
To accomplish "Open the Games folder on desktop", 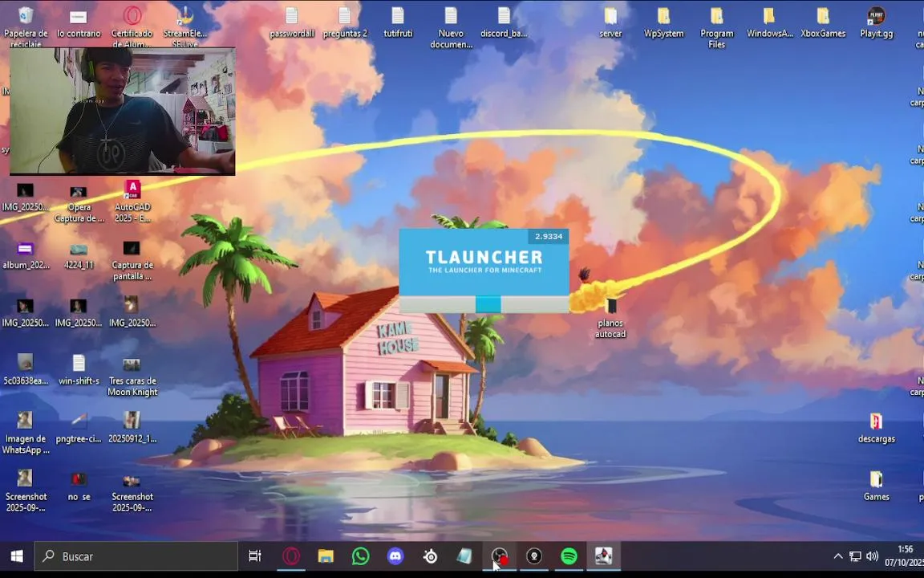I will click(876, 486).
